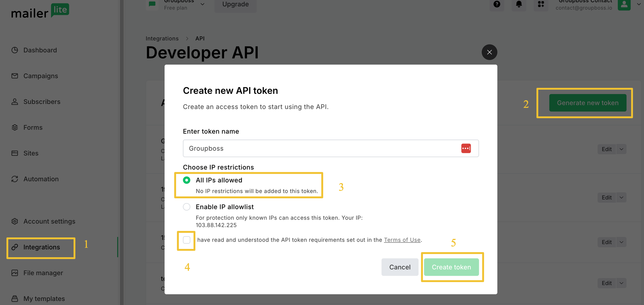
Task: Click the Automation refresh icon
Action: [x=15, y=179]
